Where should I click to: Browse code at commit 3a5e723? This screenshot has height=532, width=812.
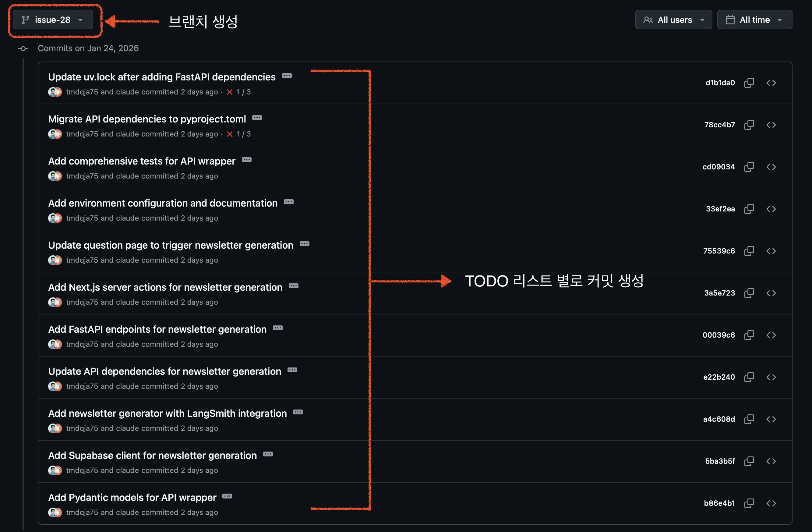[x=771, y=293]
